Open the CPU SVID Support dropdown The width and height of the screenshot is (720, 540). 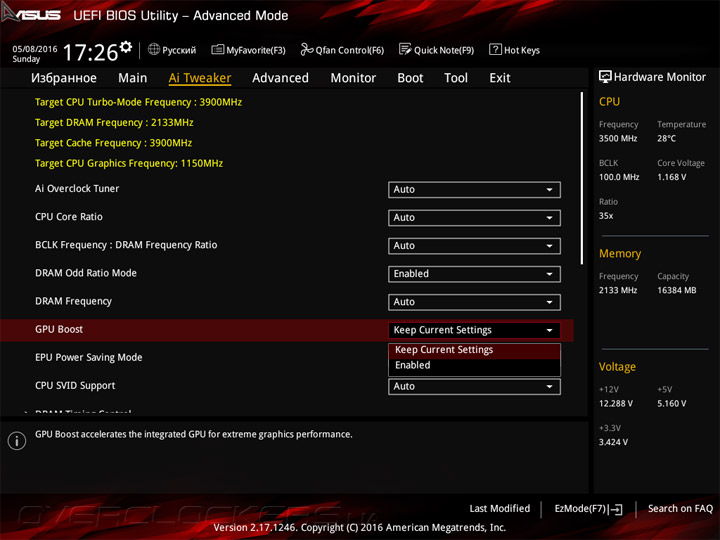click(x=474, y=387)
